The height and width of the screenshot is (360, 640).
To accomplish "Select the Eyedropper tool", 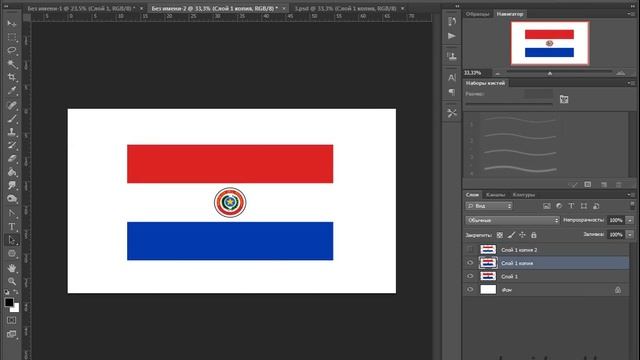I will (x=12, y=91).
